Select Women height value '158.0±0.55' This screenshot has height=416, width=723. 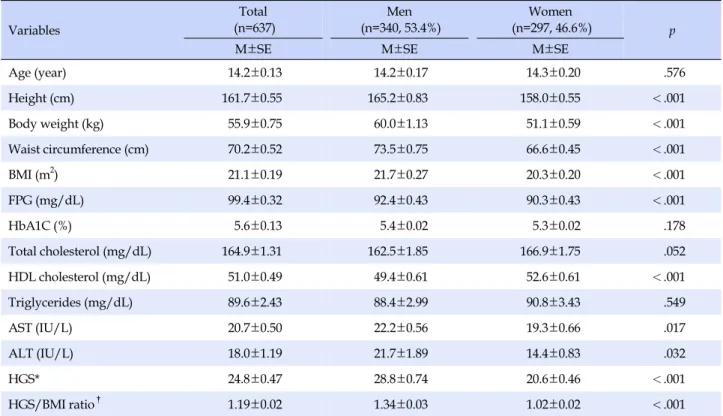tap(551, 98)
